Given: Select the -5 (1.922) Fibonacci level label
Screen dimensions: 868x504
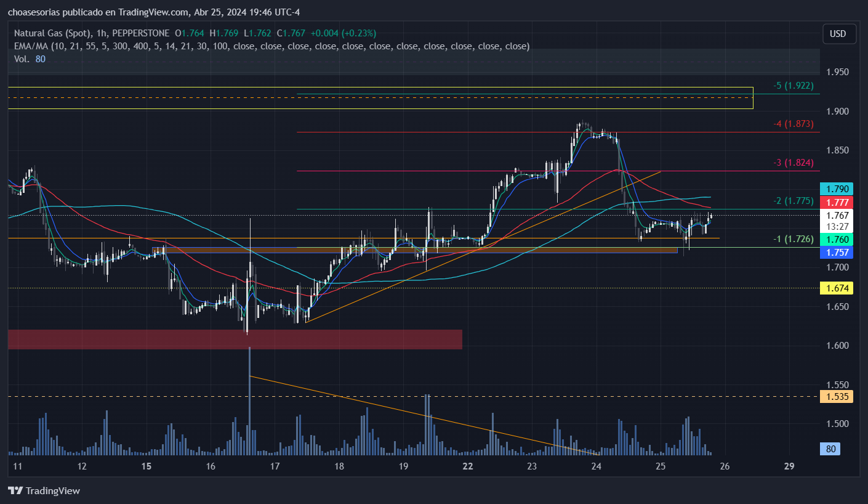Looking at the screenshot, I should tap(794, 86).
